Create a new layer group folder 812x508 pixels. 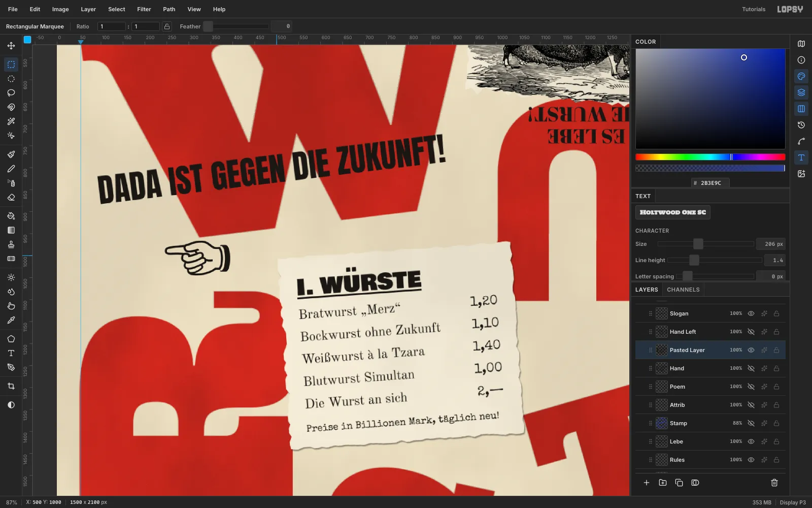point(663,483)
